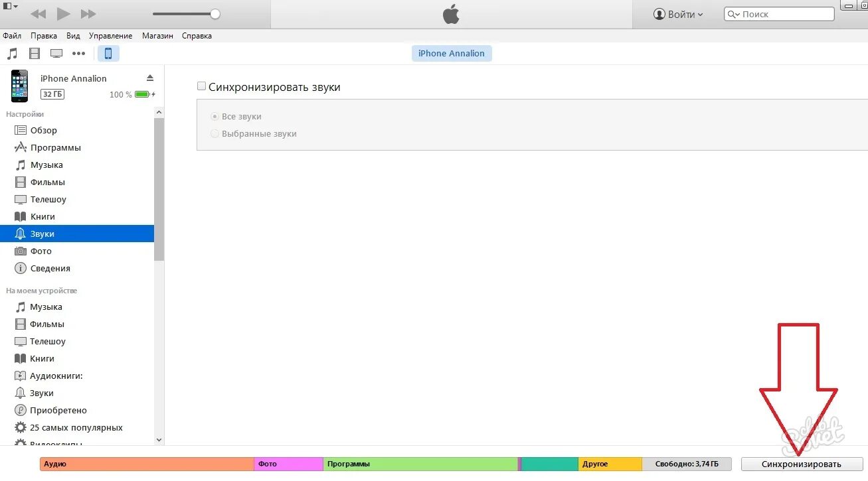Open the Movies library film icon
The width and height of the screenshot is (868, 481).
pyautogui.click(x=35, y=54)
